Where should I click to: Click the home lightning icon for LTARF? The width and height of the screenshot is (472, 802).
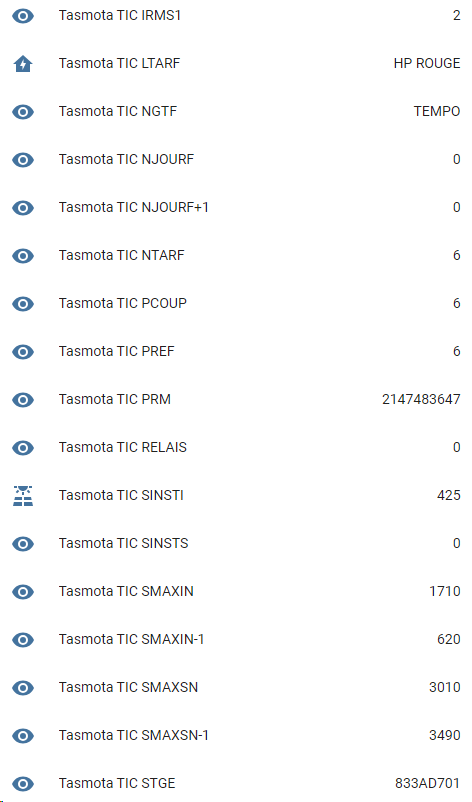point(23,64)
